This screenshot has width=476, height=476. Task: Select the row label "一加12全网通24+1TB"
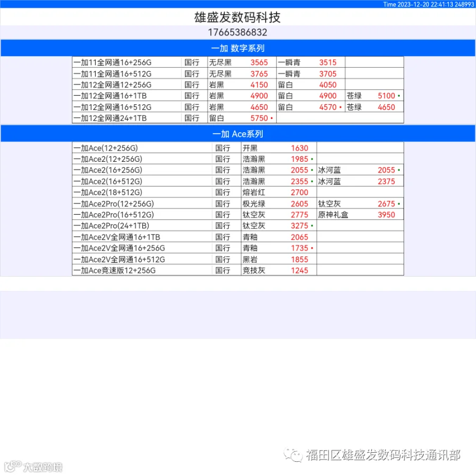(x=110, y=118)
